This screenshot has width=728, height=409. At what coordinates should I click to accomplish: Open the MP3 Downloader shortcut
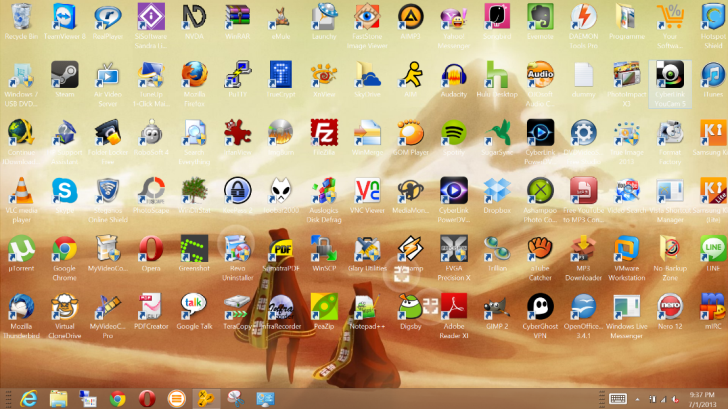583,249
